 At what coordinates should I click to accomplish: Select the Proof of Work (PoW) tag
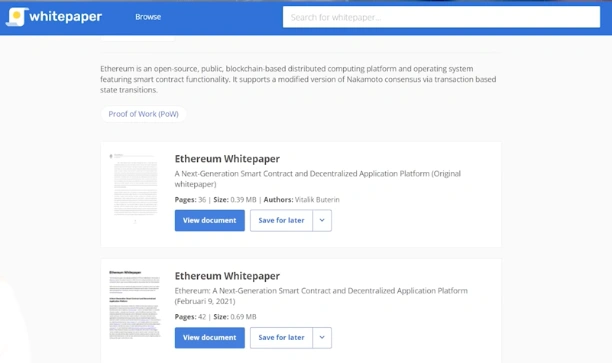coord(143,114)
